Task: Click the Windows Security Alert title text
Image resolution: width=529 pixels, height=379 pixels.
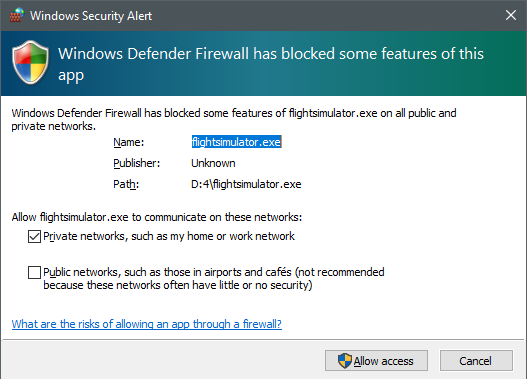Action: [x=91, y=16]
